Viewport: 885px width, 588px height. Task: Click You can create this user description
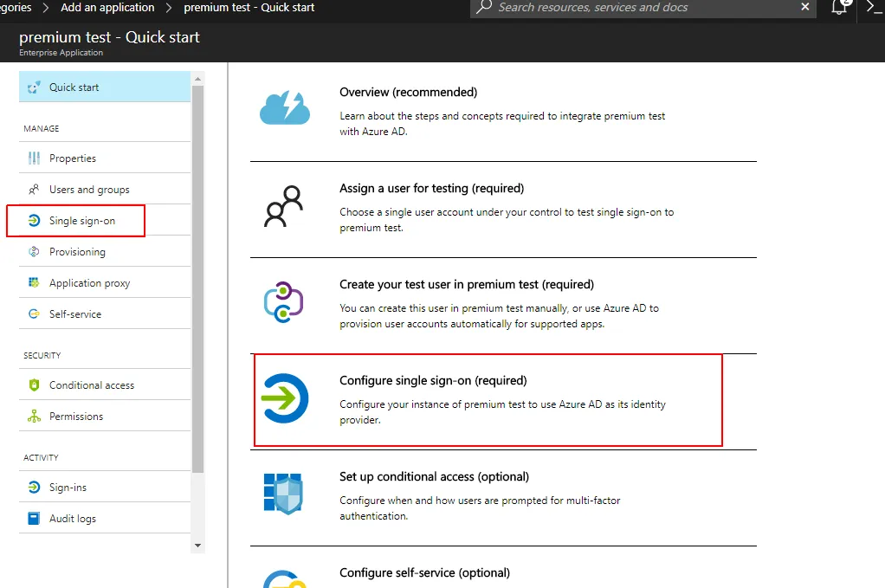(x=499, y=316)
